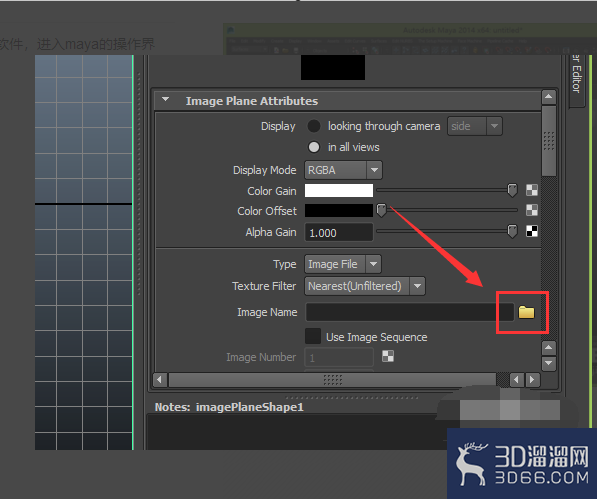This screenshot has width=597, height=499.
Task: Click right arrow beside horizontal scrollbar
Action: (532, 379)
